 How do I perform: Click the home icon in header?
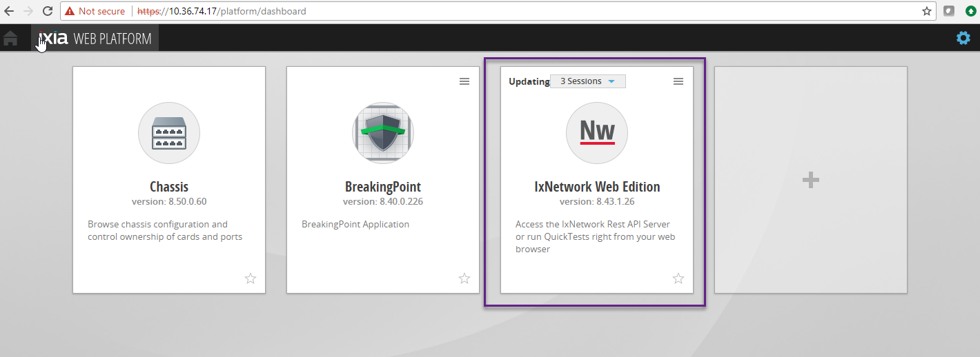[x=11, y=39]
